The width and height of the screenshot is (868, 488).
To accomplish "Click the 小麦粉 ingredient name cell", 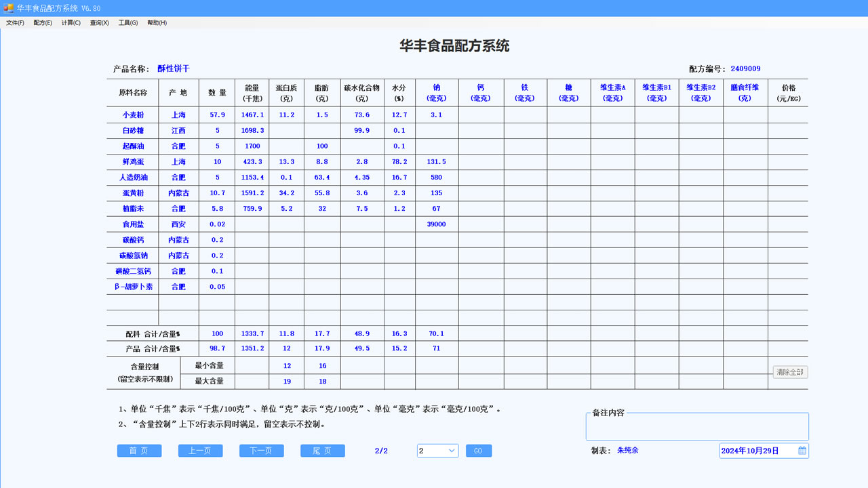I will 132,115.
